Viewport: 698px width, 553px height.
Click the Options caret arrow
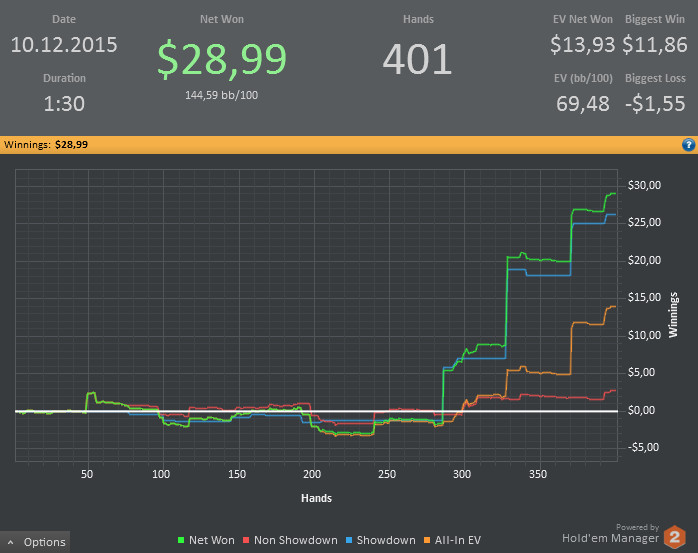click(11, 542)
